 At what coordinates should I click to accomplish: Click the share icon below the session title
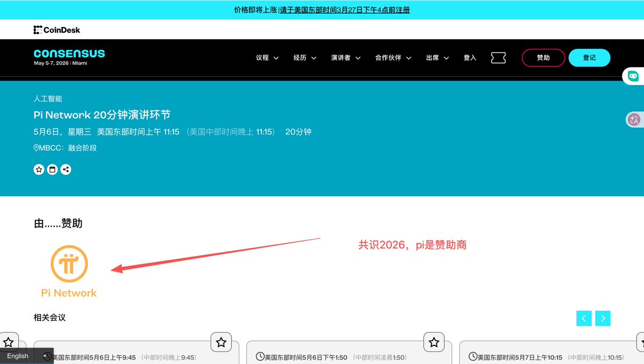click(x=66, y=169)
